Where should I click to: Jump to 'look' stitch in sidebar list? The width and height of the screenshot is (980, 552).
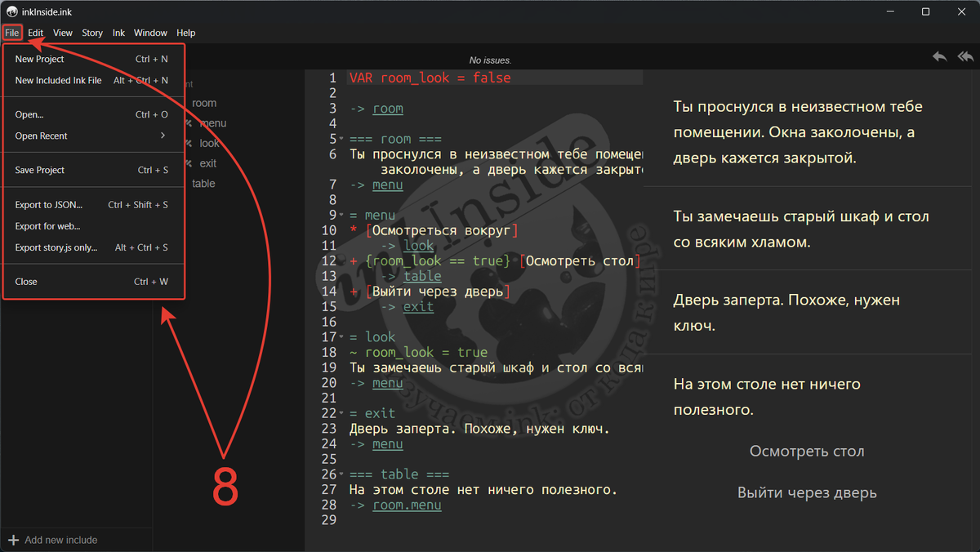[x=209, y=143]
